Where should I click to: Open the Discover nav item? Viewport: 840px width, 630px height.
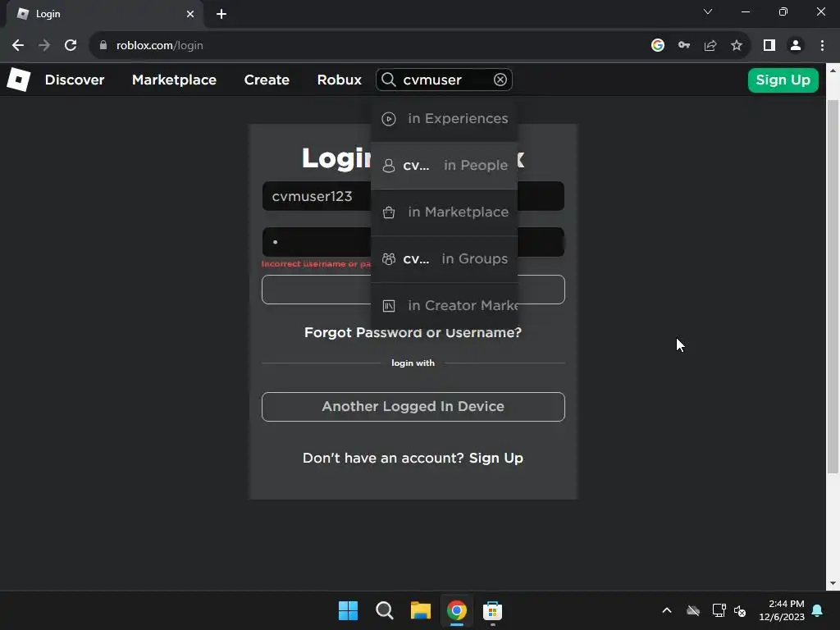click(75, 80)
